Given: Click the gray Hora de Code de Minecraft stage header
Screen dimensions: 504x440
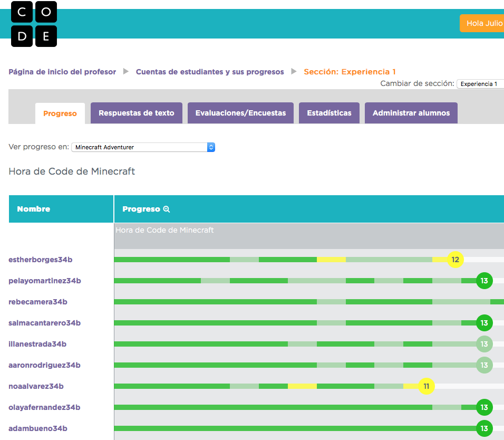Looking at the screenshot, I should (309, 236).
